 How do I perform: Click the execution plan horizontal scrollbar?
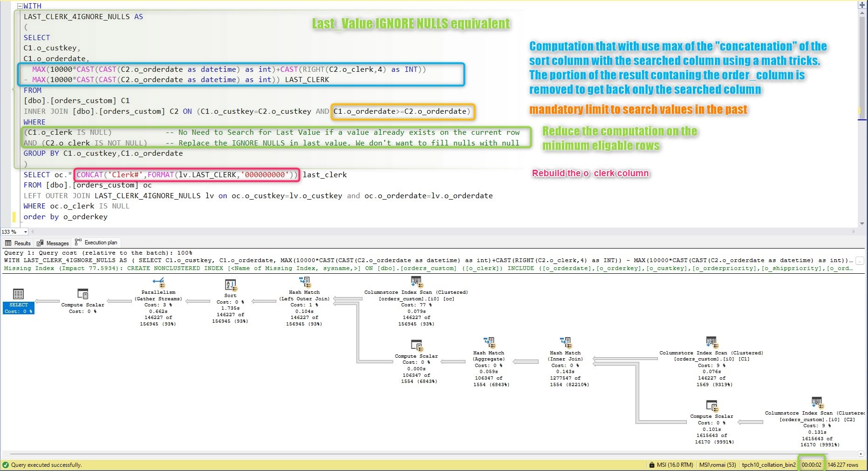pos(429,454)
